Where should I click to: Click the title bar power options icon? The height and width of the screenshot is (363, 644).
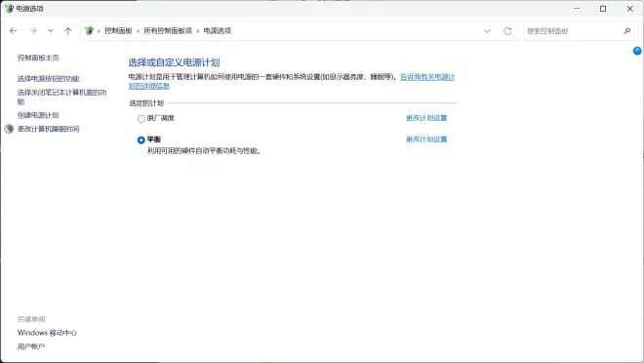click(9, 8)
